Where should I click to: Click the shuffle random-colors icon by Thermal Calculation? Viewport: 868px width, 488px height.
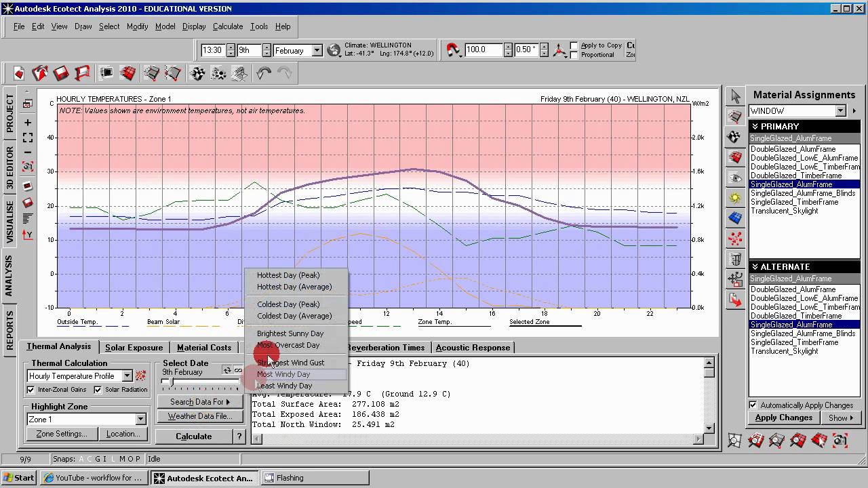pos(141,375)
